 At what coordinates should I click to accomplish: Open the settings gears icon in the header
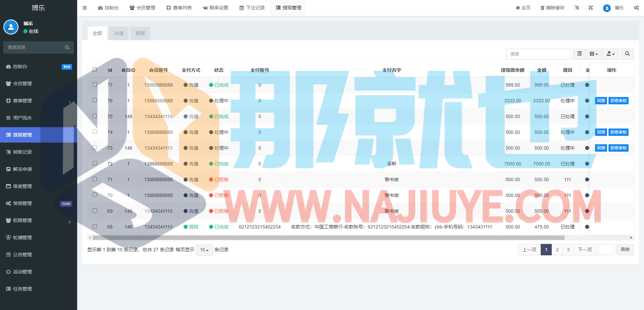636,8
